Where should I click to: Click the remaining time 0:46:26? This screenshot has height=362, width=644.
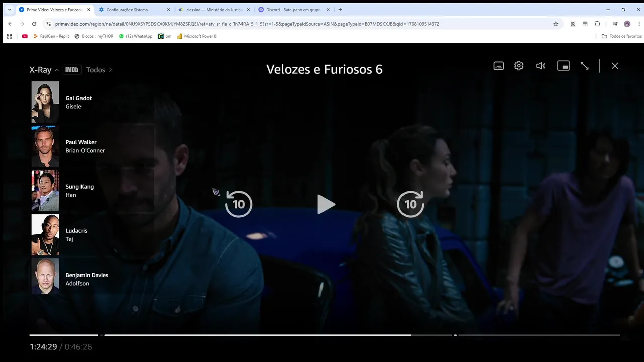point(78,347)
